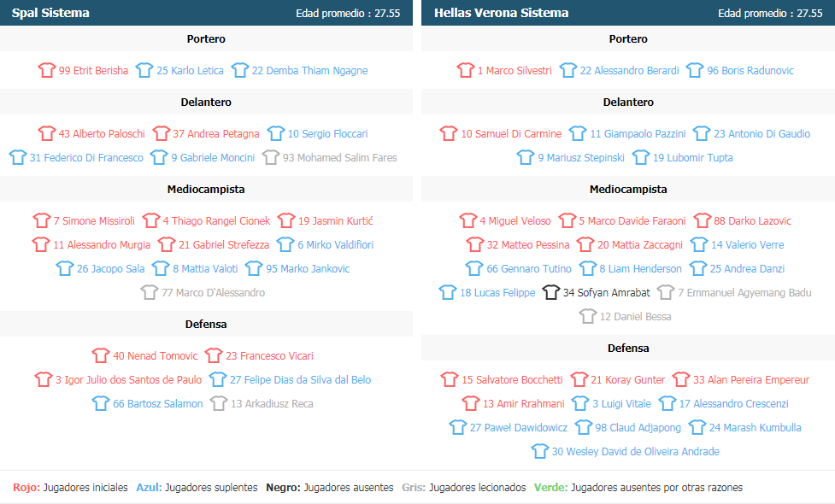The height and width of the screenshot is (504, 835).
Task: Select Marash Kumbulla from the Verona defenders
Action: click(756, 427)
